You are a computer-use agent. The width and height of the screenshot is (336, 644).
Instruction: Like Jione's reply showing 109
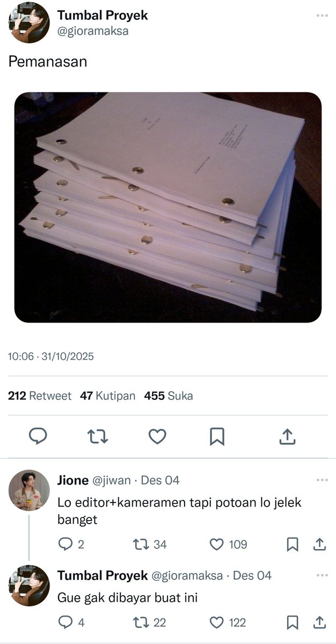click(x=228, y=545)
